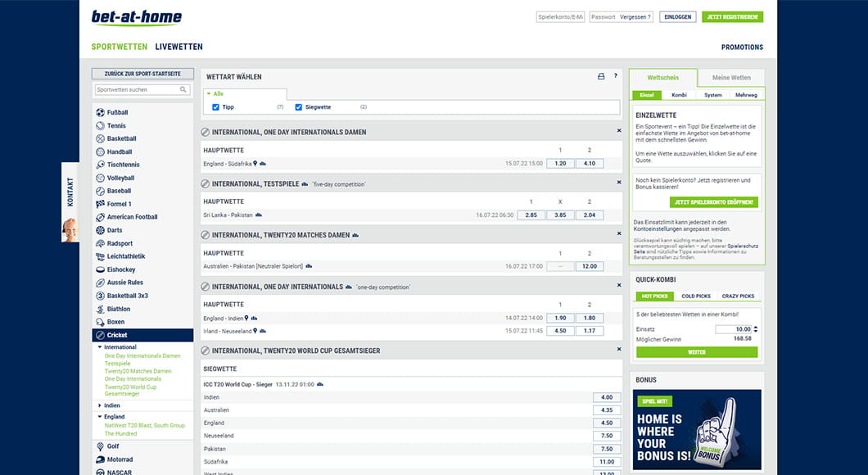This screenshot has height=475, width=868.
Task: Click the Vergessen? password link
Action: coord(635,17)
